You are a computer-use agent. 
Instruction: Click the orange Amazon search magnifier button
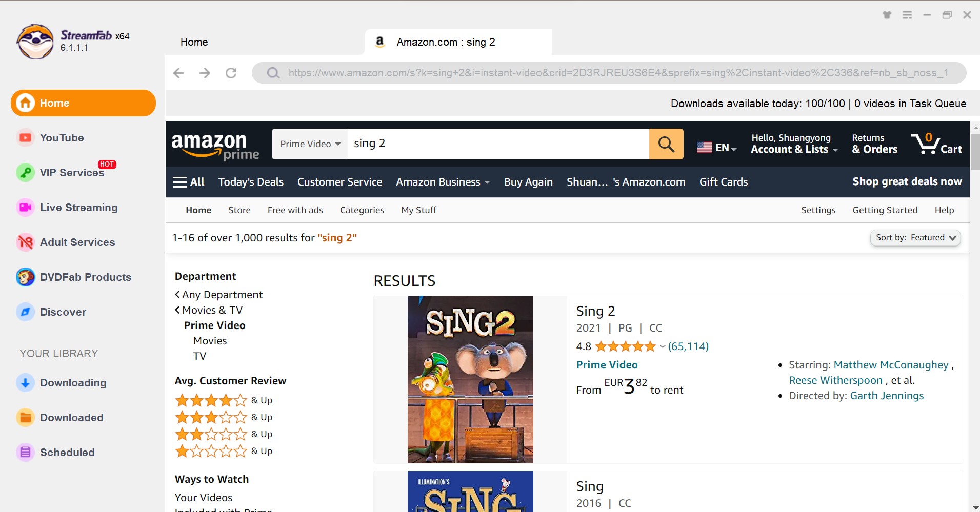[666, 144]
